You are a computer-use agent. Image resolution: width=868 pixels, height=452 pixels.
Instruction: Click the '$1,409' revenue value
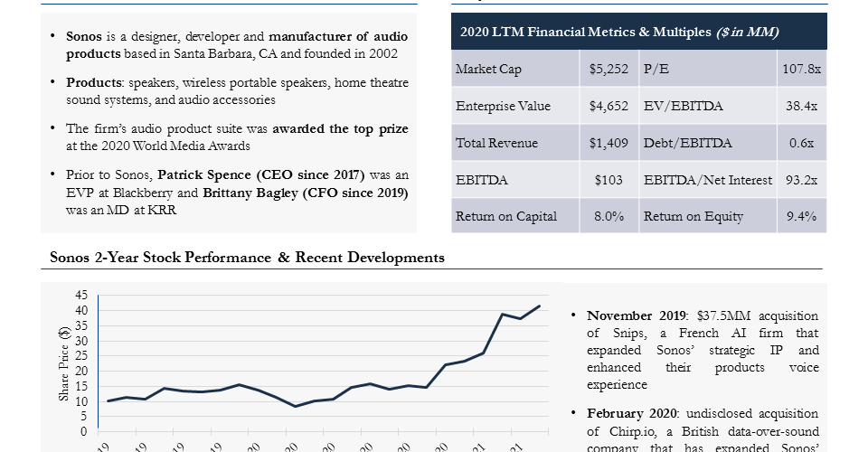click(609, 143)
